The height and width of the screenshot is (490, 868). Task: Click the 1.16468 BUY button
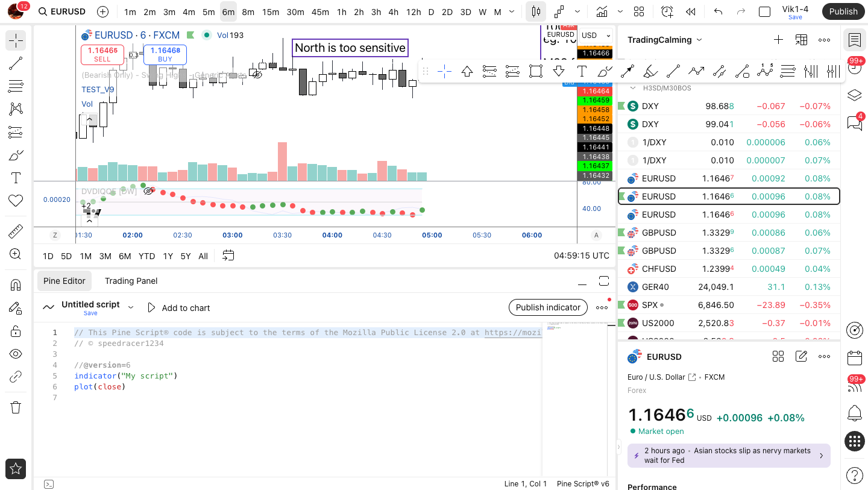(165, 54)
